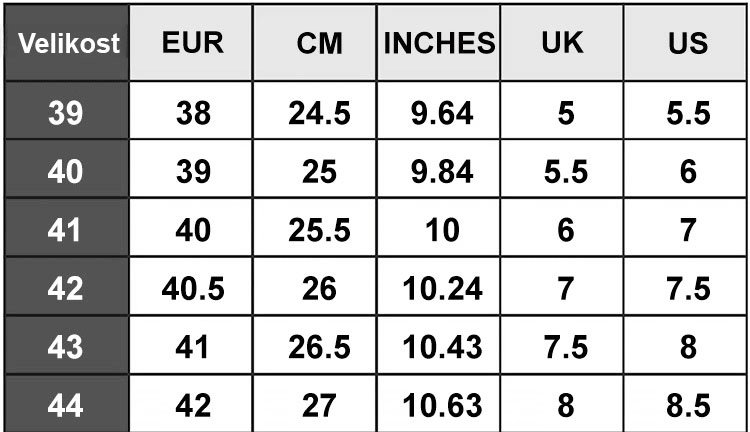The height and width of the screenshot is (432, 750).
Task: Select size 44 in the Velikost column
Action: tap(66, 407)
